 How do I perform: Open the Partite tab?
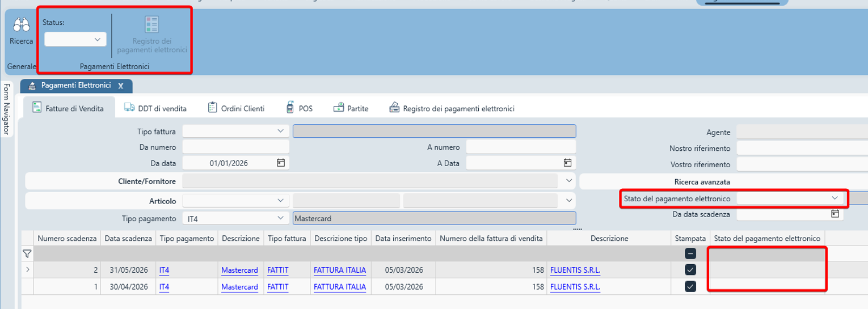(x=351, y=108)
